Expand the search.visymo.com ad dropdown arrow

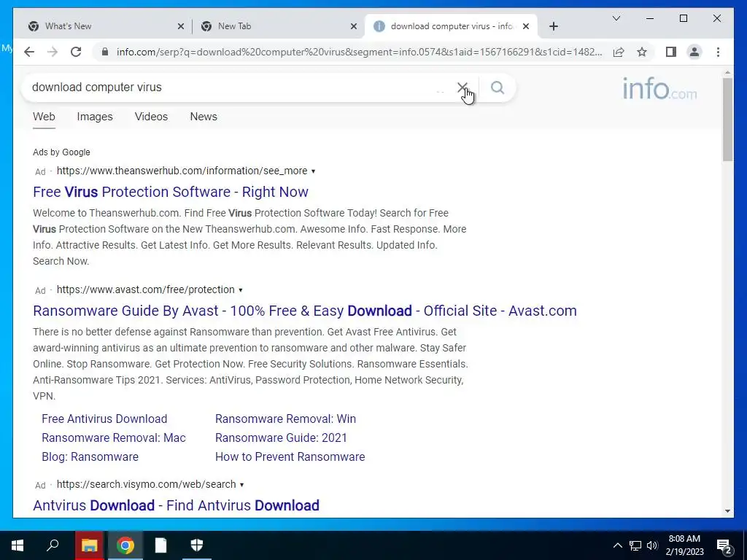[x=241, y=485]
